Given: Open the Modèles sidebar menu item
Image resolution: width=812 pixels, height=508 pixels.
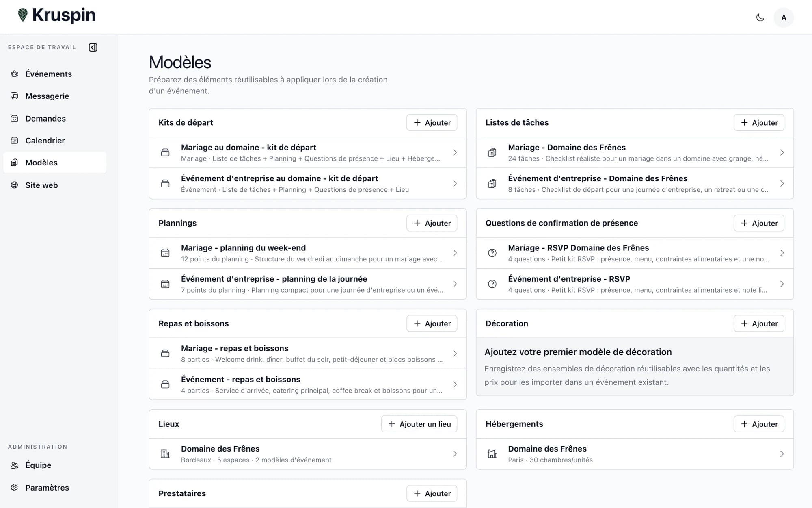Looking at the screenshot, I should 55,163.
